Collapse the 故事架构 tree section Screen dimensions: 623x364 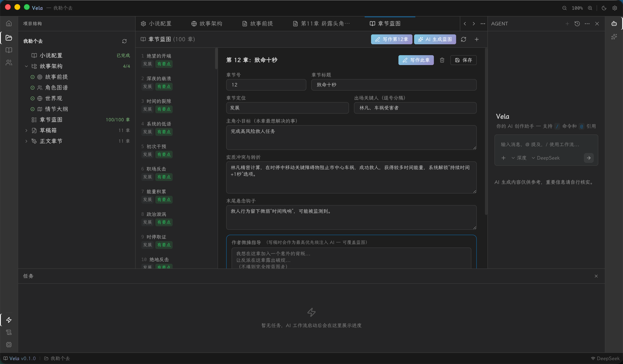pyautogui.click(x=26, y=66)
